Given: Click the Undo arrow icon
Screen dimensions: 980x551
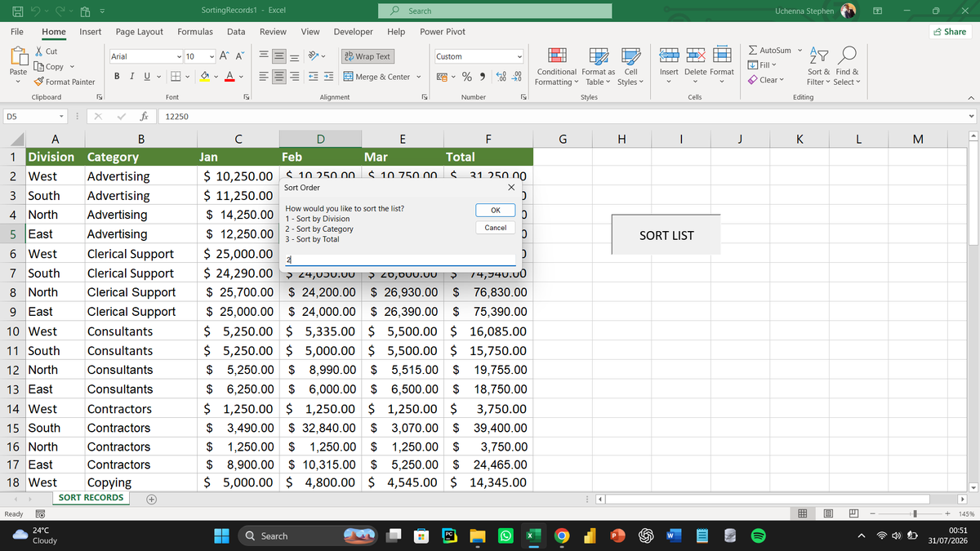Looking at the screenshot, I should tap(35, 11).
